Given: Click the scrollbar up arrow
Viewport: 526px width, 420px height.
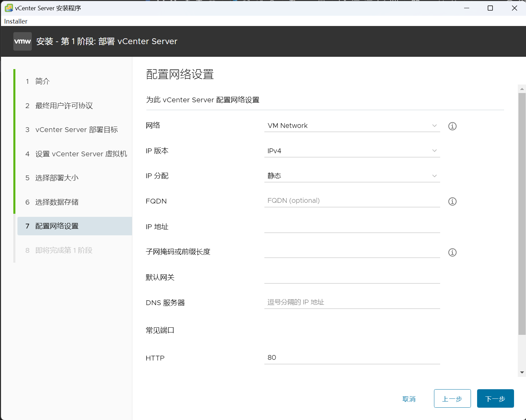Looking at the screenshot, I should pyautogui.click(x=522, y=89).
